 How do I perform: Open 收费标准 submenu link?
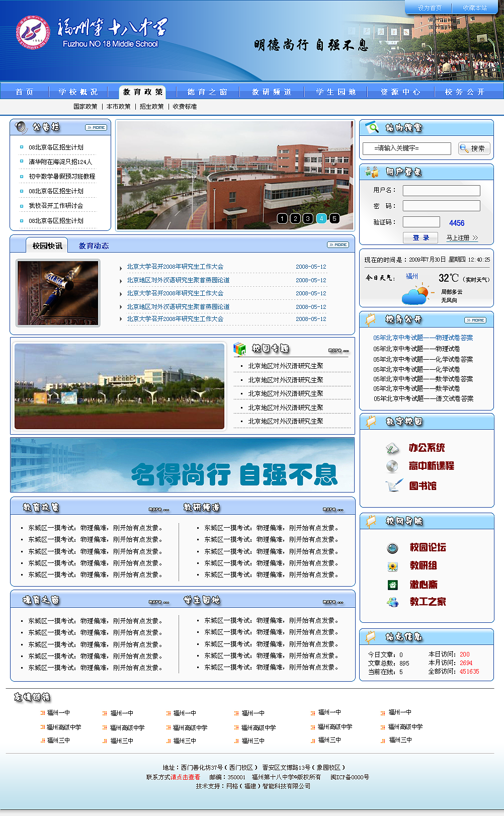pos(185,107)
